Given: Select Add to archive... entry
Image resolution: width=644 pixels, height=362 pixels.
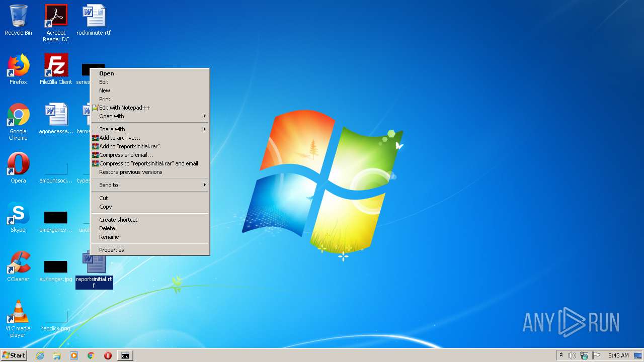Looking at the screenshot, I should click(150, 138).
